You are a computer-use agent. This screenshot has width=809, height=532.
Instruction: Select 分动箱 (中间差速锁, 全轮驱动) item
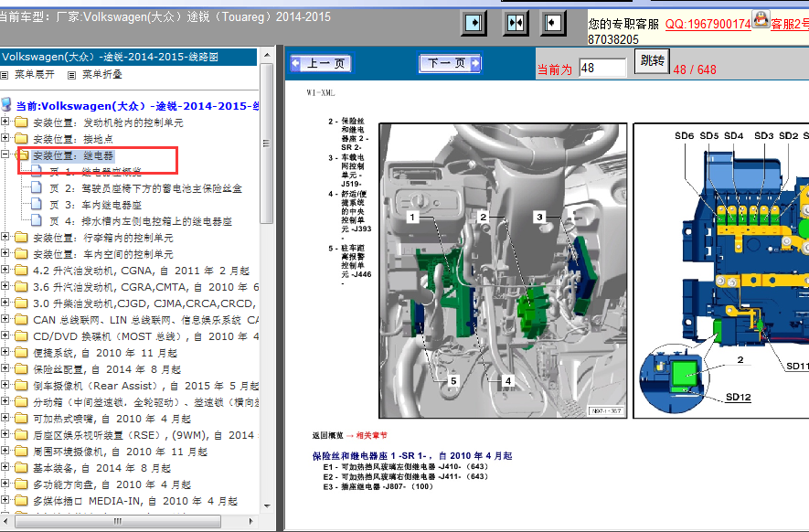pos(146,402)
